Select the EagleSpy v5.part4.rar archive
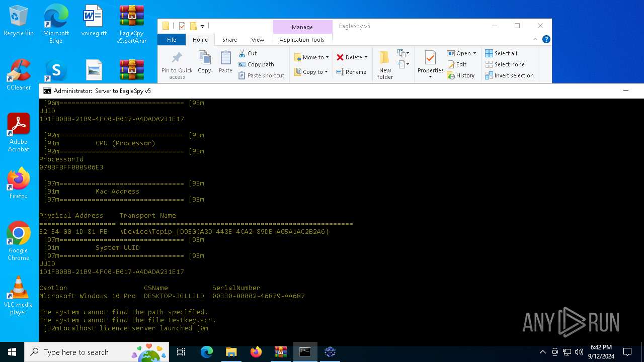The image size is (644, 362). click(131, 24)
